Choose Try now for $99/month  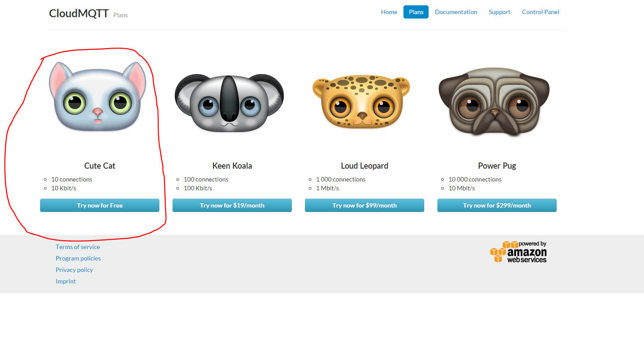pyautogui.click(x=365, y=205)
